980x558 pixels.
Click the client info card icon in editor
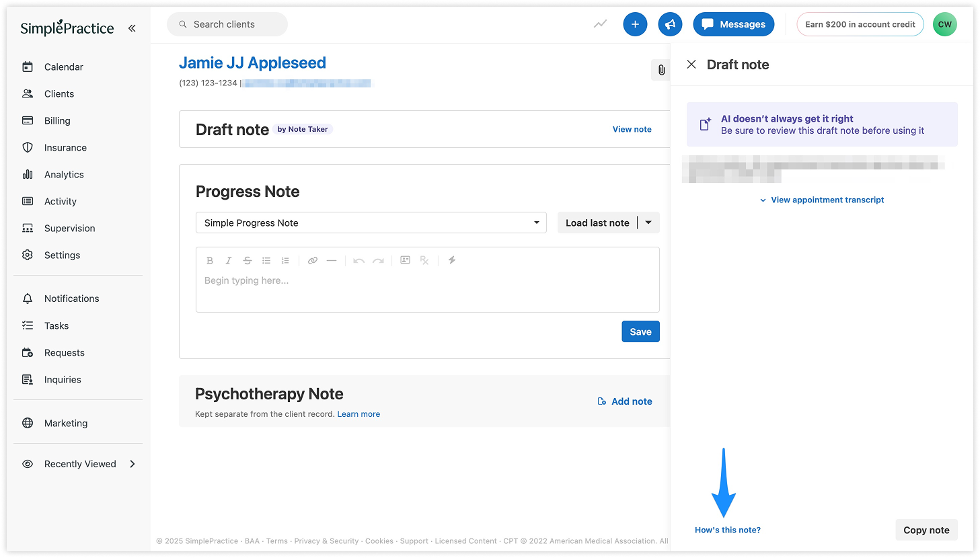(405, 260)
